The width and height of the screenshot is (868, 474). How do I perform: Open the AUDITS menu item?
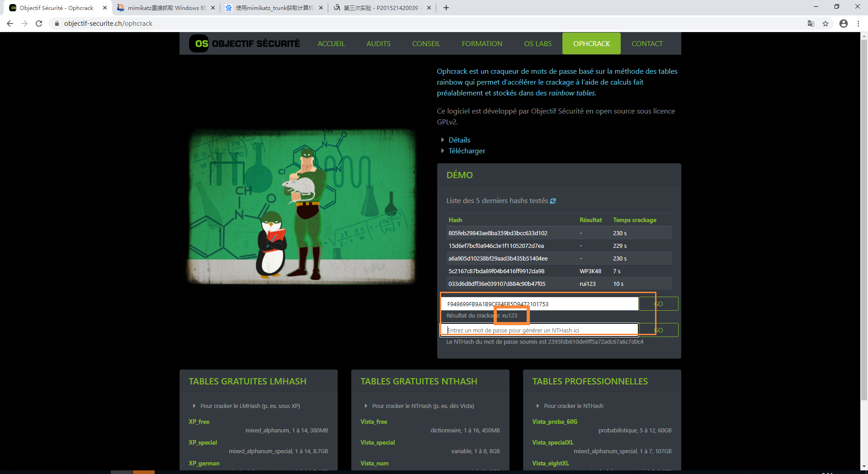(x=378, y=44)
